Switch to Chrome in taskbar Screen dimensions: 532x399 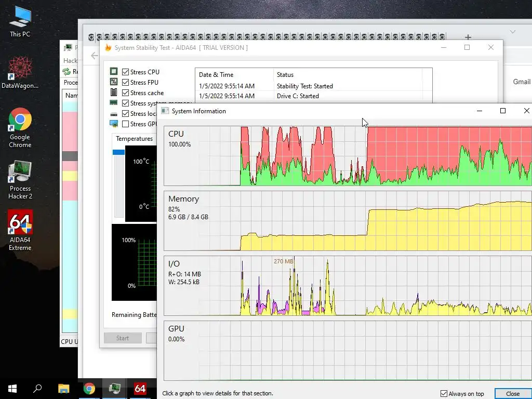[89, 389]
